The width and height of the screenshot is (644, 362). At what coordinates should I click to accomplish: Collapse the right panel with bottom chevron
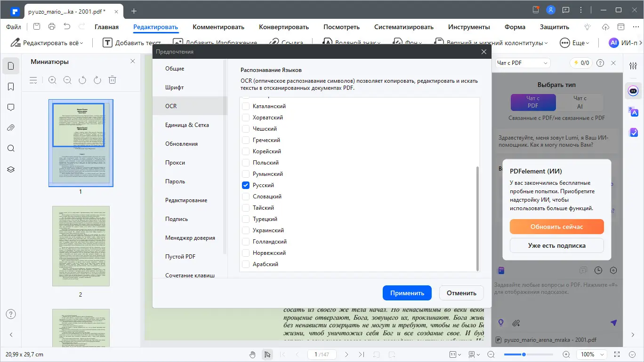point(633,335)
